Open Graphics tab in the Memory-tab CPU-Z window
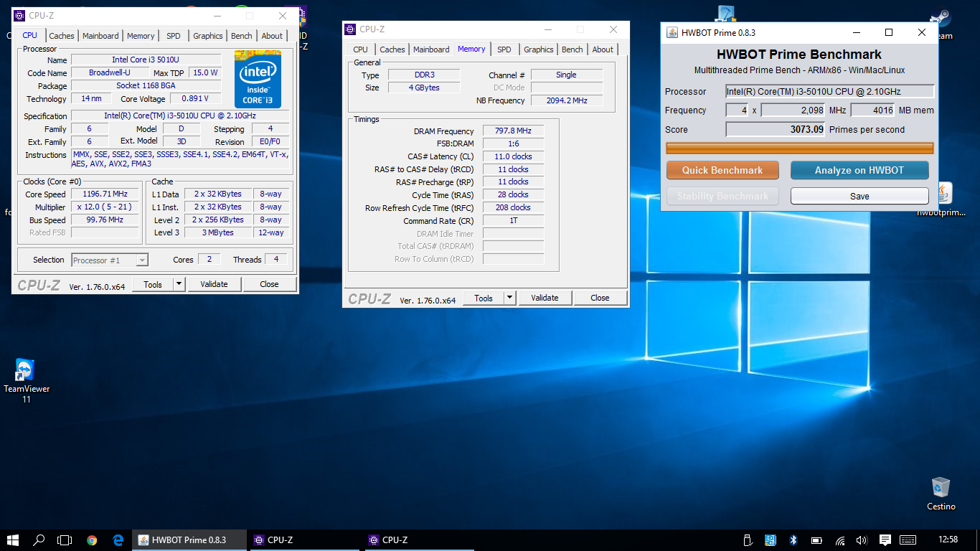This screenshot has height=551, width=980. (539, 50)
